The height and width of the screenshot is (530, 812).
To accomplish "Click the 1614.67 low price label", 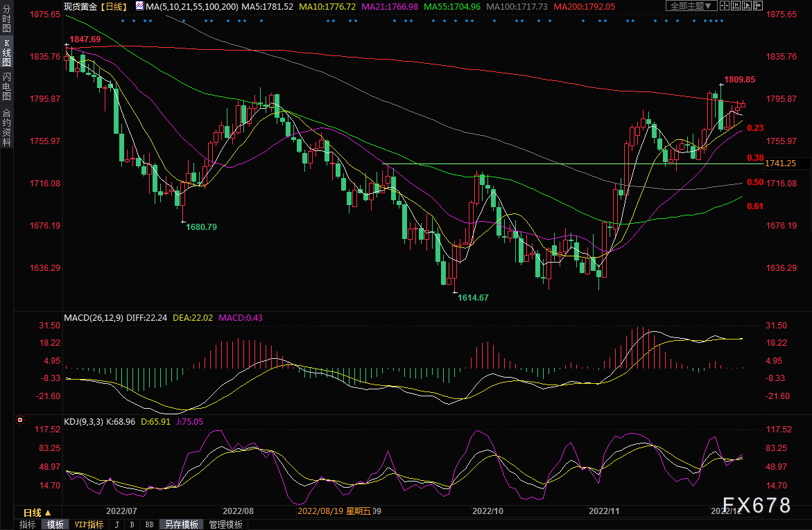I will (x=473, y=298).
